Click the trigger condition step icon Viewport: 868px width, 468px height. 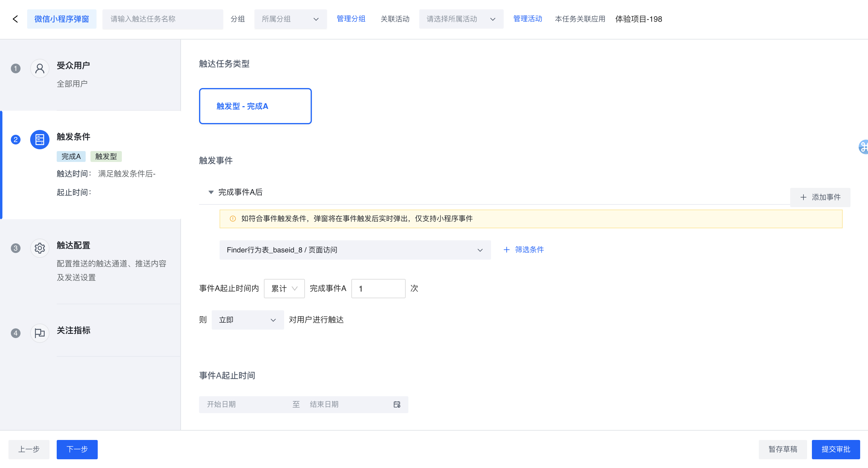[x=40, y=140]
